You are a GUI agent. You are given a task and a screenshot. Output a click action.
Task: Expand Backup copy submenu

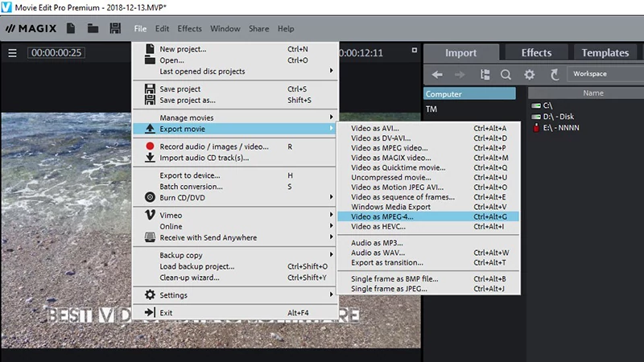[236, 255]
